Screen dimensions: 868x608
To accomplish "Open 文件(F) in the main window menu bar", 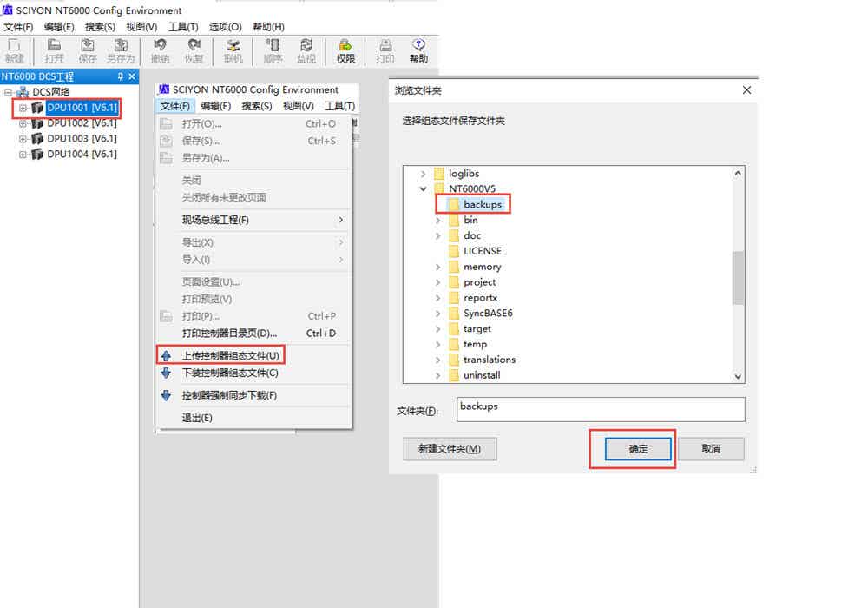I will pos(18,27).
